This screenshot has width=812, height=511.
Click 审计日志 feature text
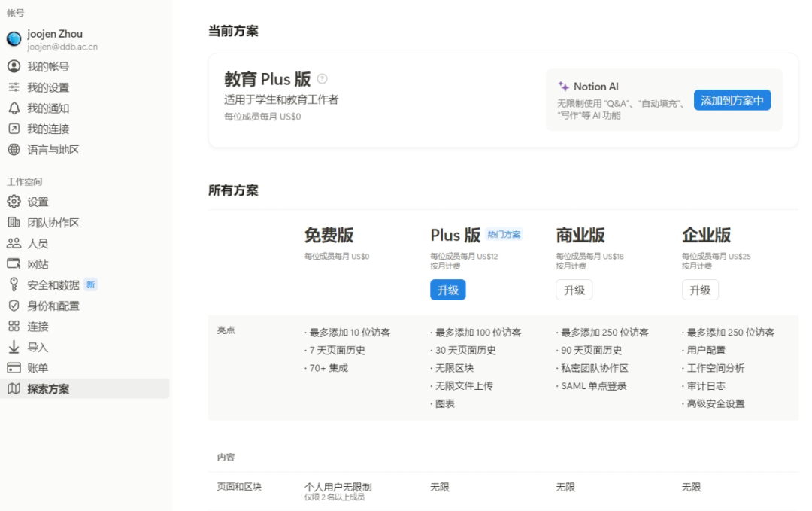pyautogui.click(x=706, y=385)
